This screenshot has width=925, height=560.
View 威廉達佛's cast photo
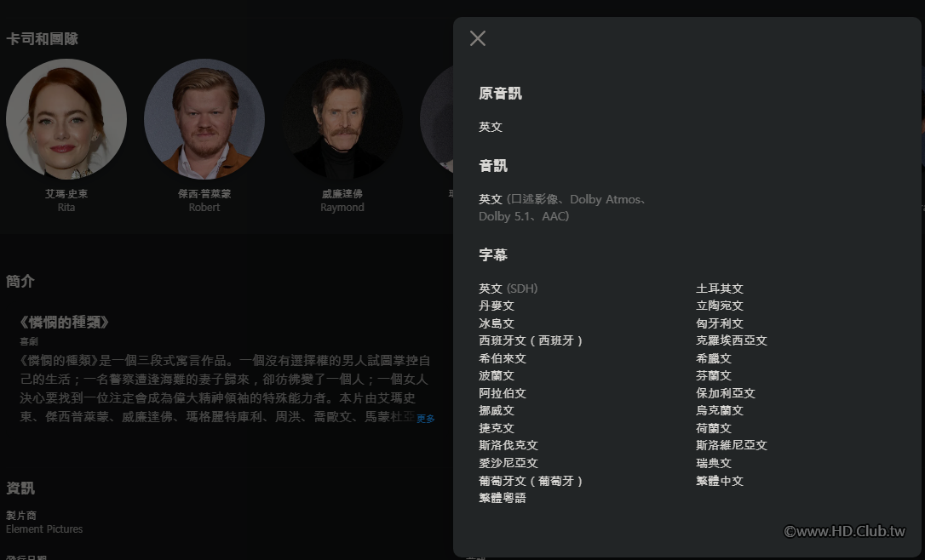click(x=342, y=119)
